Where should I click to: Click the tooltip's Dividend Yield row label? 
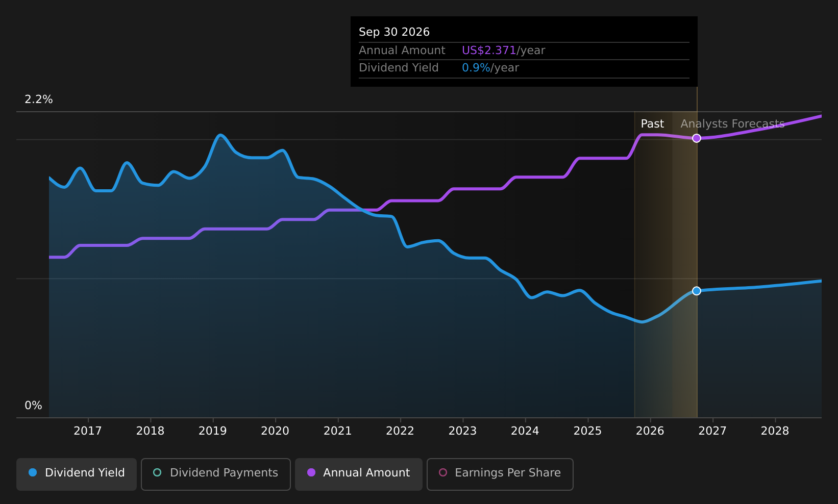(x=399, y=68)
